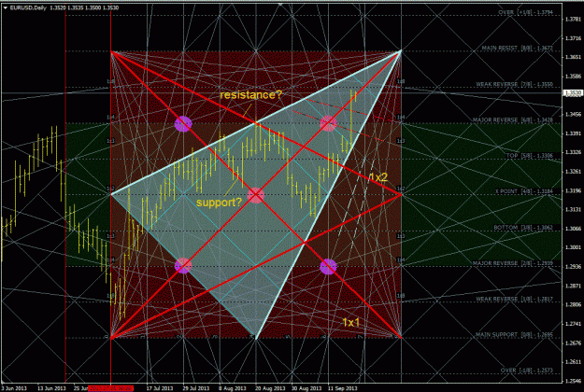The image size is (584, 392).
Task: Click the MAIN SUPPORT [0/8] level label
Action: pyautogui.click(x=514, y=335)
